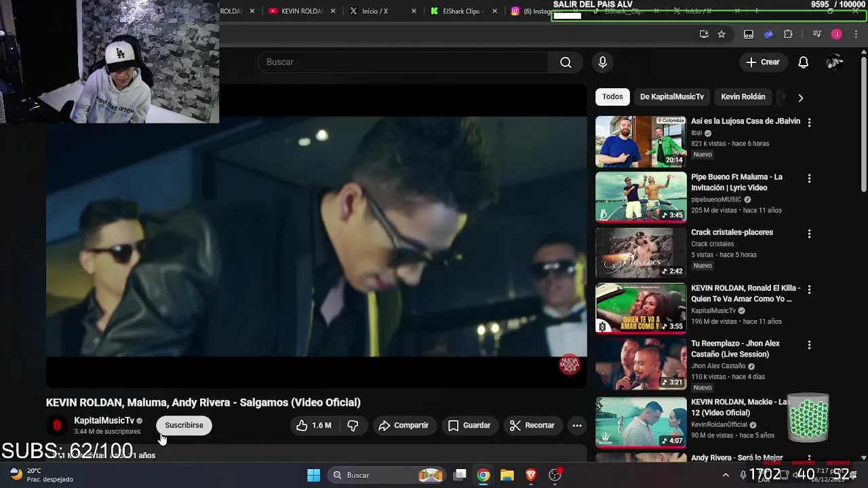Open options for Así es la Lujosa Casa video
Viewport: 868px width, 488px height.
click(x=809, y=123)
